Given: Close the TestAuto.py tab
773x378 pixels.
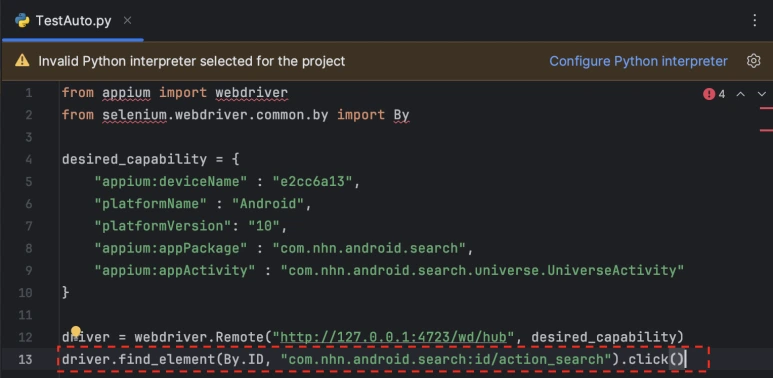Looking at the screenshot, I should (x=127, y=21).
